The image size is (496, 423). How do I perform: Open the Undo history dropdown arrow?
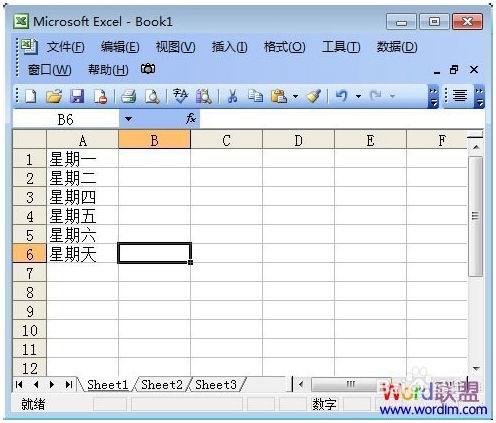click(358, 97)
